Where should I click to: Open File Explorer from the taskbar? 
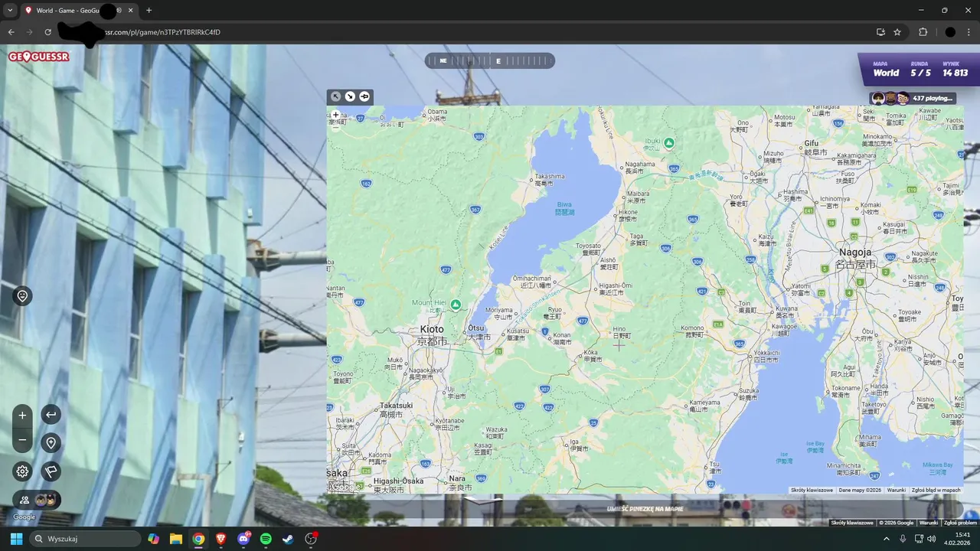[x=176, y=539]
